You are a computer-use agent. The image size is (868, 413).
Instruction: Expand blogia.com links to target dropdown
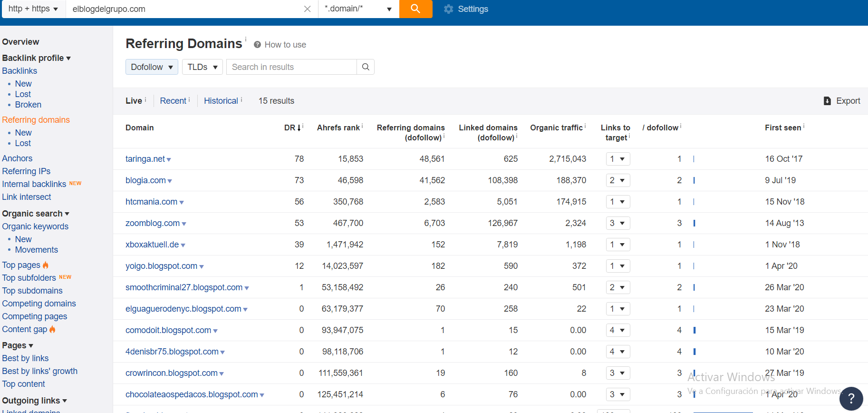[x=618, y=180]
